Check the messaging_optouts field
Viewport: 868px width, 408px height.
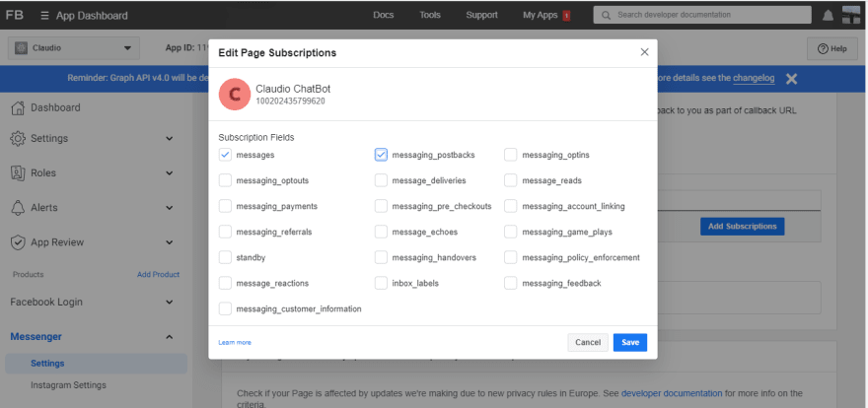225,180
